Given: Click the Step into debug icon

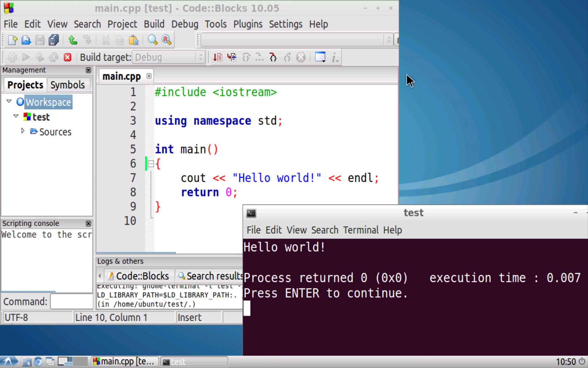Looking at the screenshot, I should [x=273, y=57].
